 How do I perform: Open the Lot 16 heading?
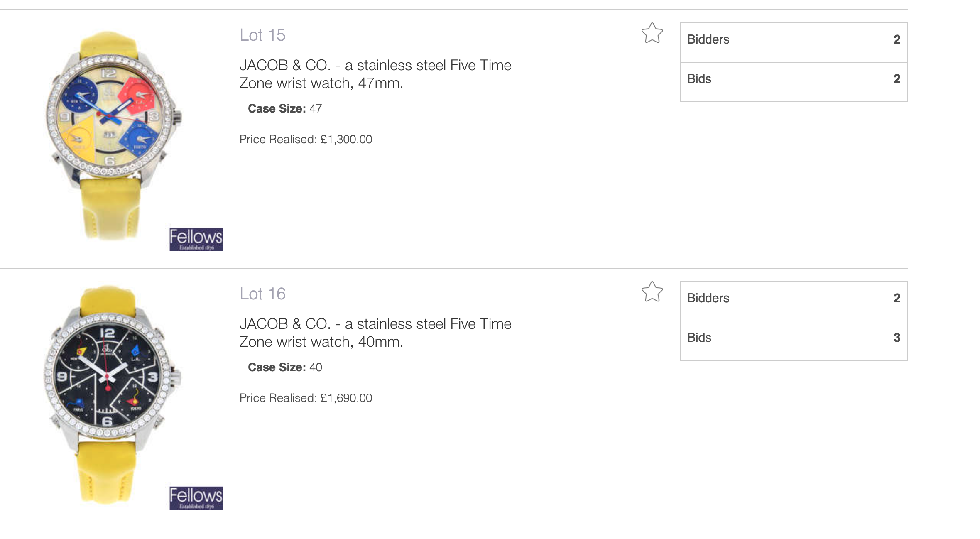[x=262, y=294]
